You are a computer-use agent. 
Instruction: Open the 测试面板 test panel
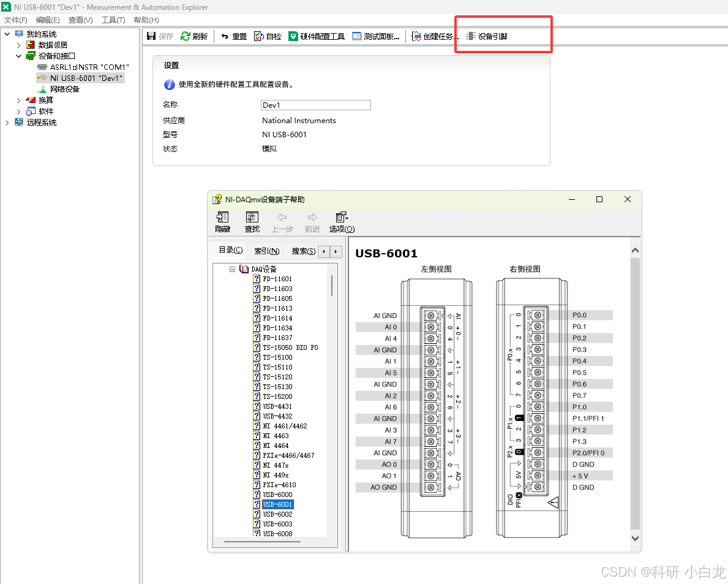click(375, 36)
